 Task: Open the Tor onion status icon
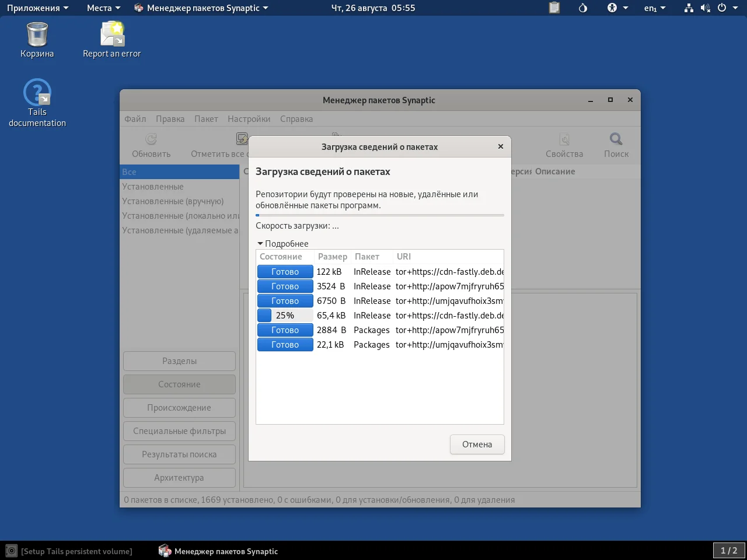[583, 8]
